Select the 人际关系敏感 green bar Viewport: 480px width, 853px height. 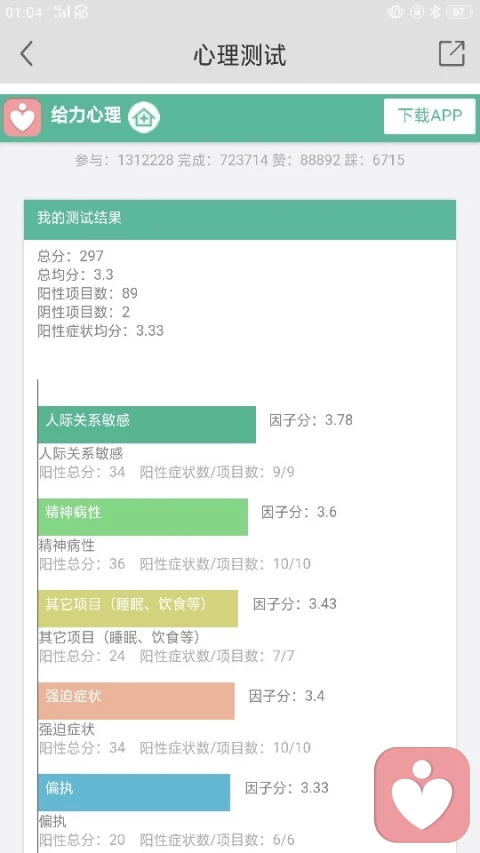147,424
